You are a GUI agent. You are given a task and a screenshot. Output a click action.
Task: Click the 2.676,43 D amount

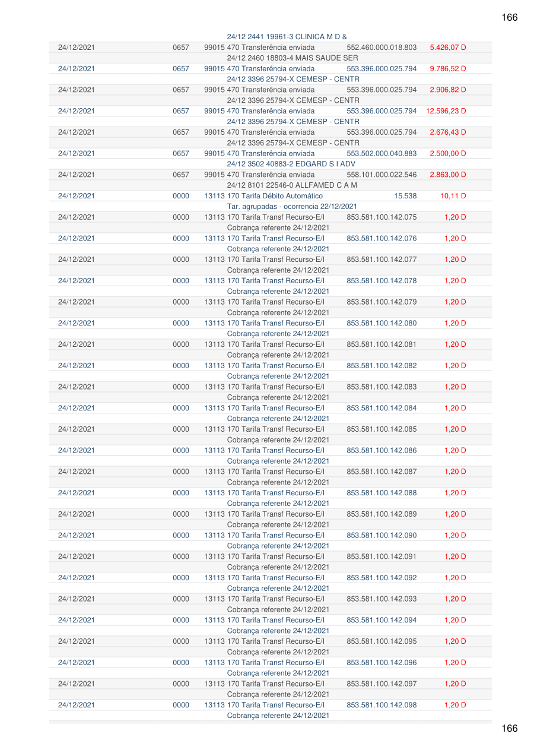tap(447, 132)
